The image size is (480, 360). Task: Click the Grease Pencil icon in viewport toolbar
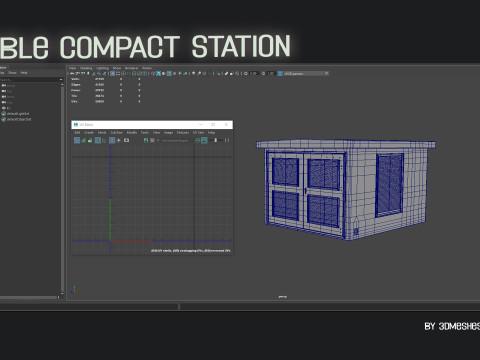point(104,73)
